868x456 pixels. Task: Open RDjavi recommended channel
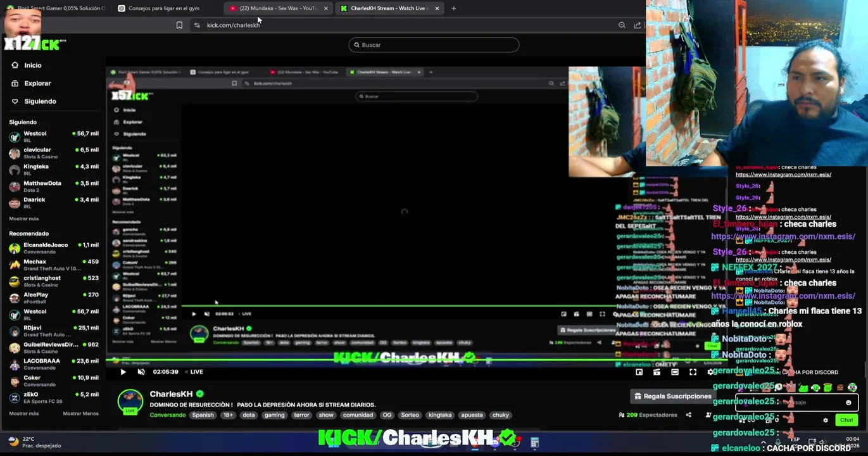click(x=54, y=331)
